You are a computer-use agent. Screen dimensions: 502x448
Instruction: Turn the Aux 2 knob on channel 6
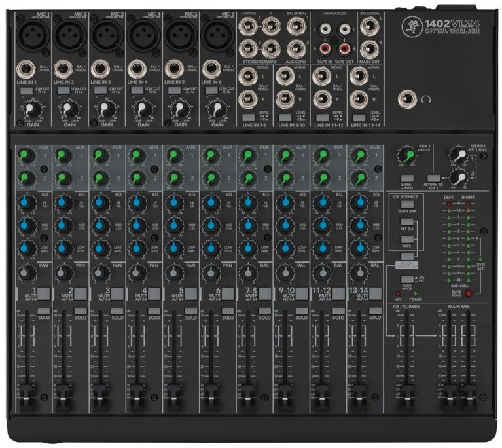pyautogui.click(x=211, y=178)
